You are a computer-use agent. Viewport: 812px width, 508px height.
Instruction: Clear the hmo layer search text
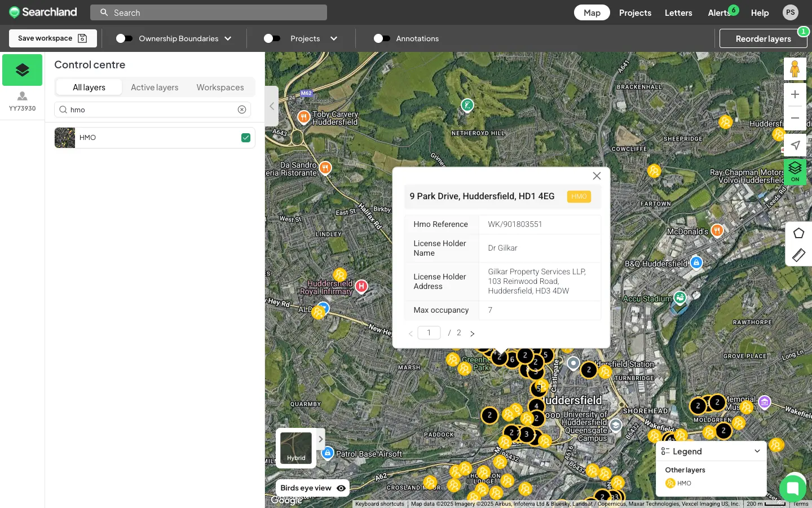pos(242,110)
